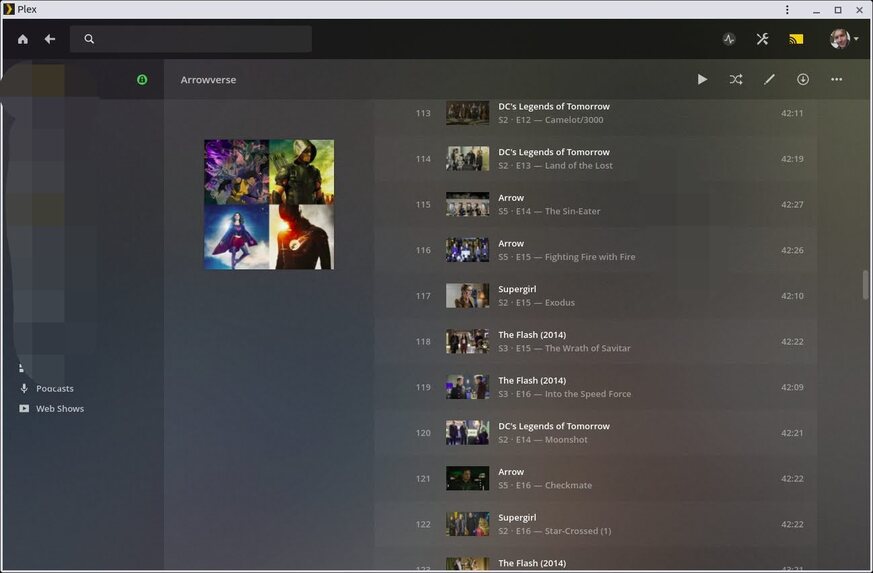Click the green secure server lock icon
Image resolution: width=873 pixels, height=573 pixels.
pyautogui.click(x=142, y=80)
